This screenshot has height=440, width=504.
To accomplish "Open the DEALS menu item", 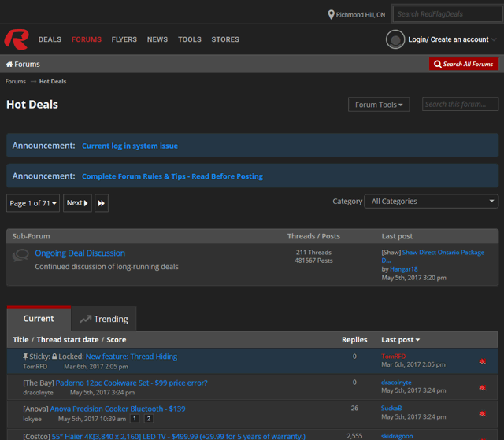I will tap(50, 39).
